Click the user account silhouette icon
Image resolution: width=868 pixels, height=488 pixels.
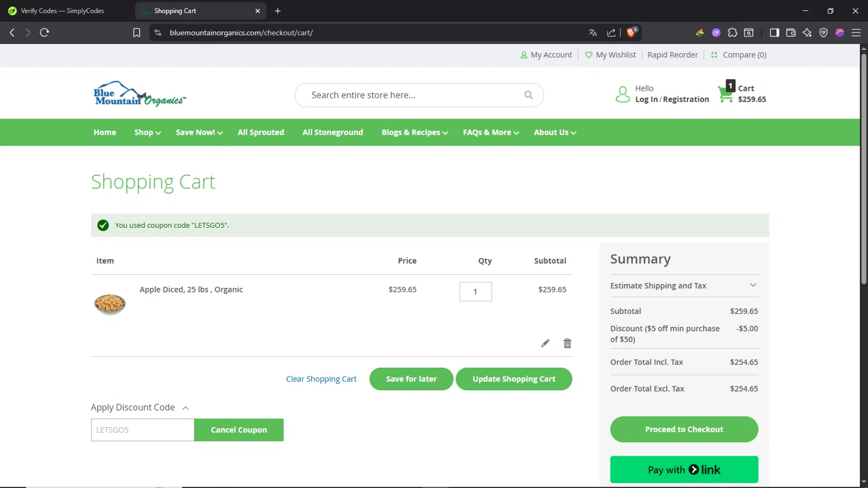pos(623,94)
